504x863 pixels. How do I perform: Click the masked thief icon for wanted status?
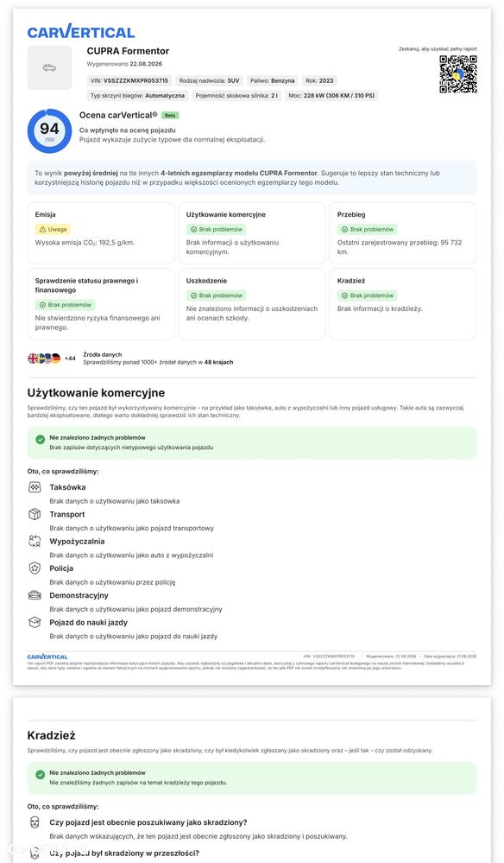tap(35, 822)
